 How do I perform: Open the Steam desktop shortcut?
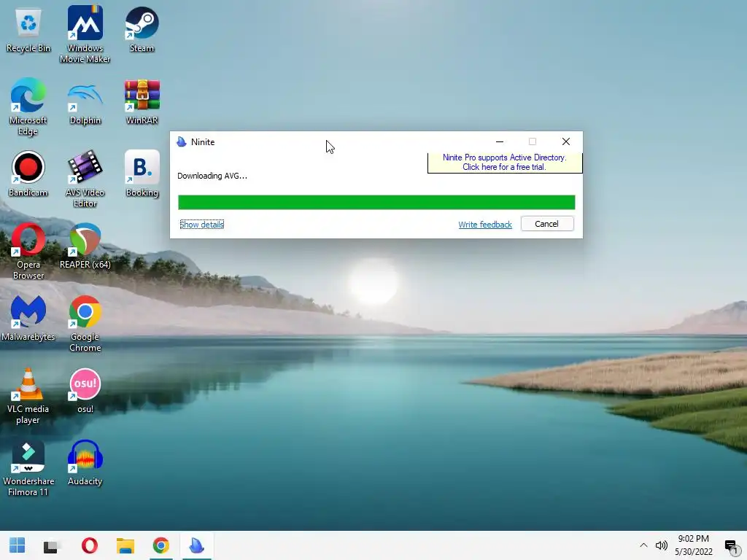pyautogui.click(x=142, y=29)
